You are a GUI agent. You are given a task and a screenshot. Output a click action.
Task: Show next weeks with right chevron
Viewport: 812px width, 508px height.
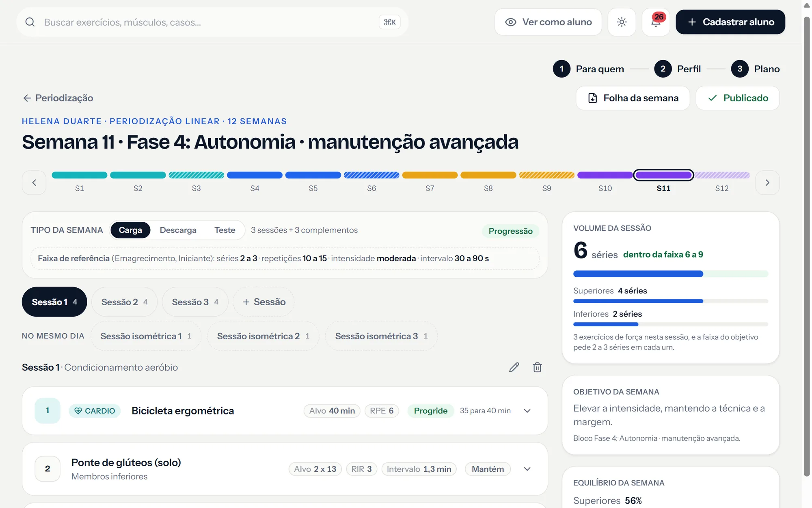tap(767, 182)
